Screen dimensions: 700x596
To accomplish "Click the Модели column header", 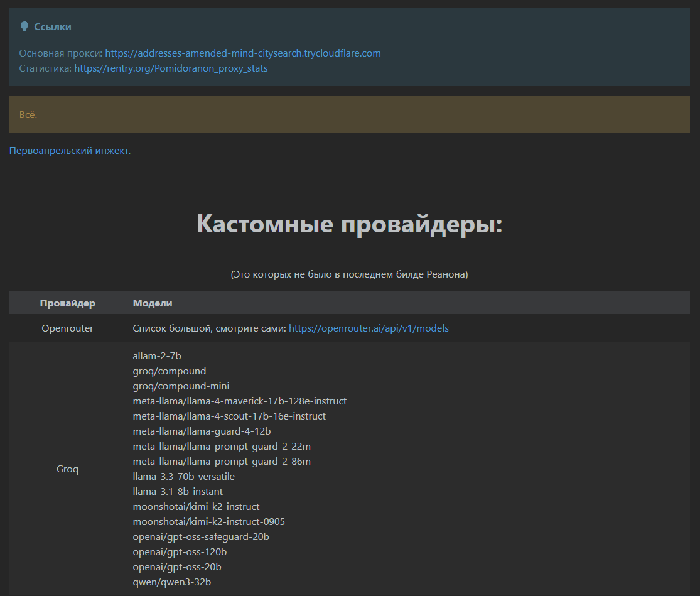I will pos(152,303).
